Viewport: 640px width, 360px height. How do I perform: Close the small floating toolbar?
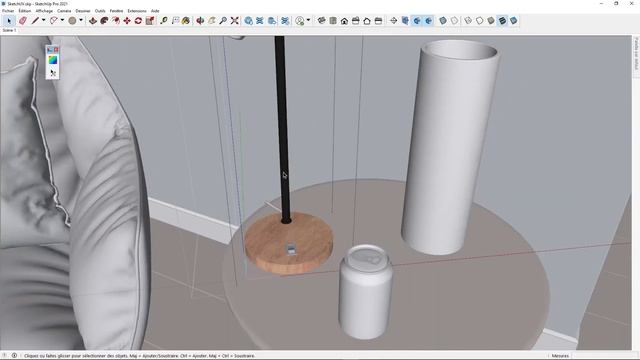pos(56,49)
